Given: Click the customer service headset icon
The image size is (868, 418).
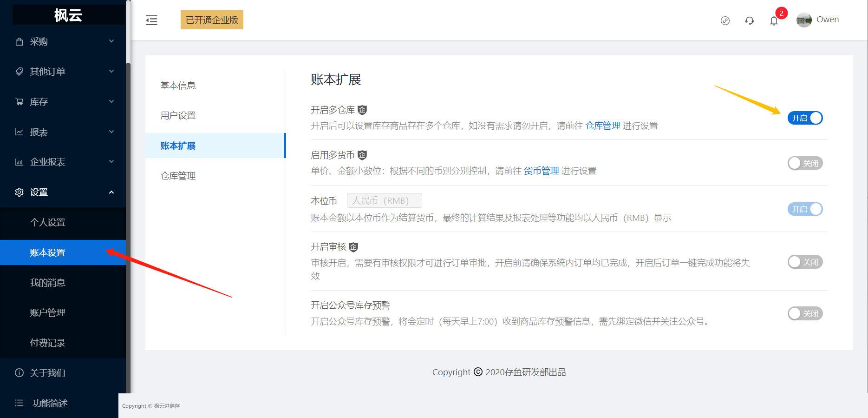Looking at the screenshot, I should [x=749, y=20].
